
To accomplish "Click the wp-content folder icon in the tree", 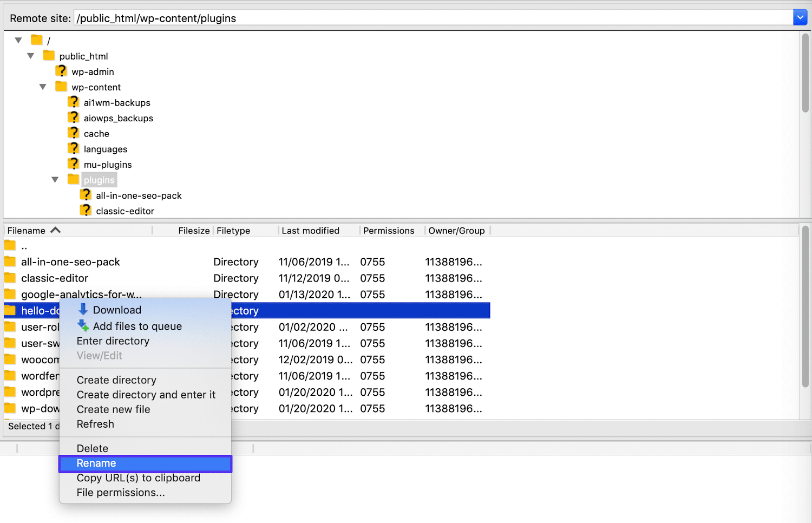I will tap(61, 87).
